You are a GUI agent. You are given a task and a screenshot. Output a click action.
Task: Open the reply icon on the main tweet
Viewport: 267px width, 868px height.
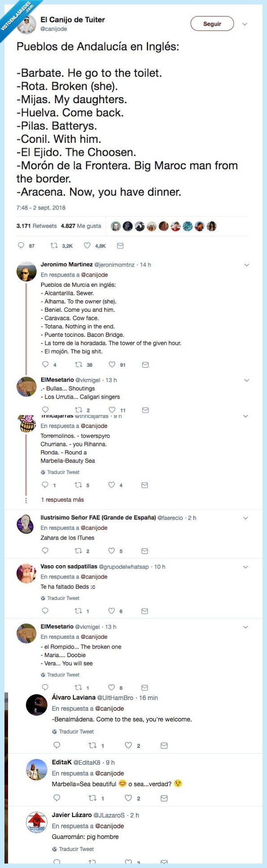click(21, 245)
